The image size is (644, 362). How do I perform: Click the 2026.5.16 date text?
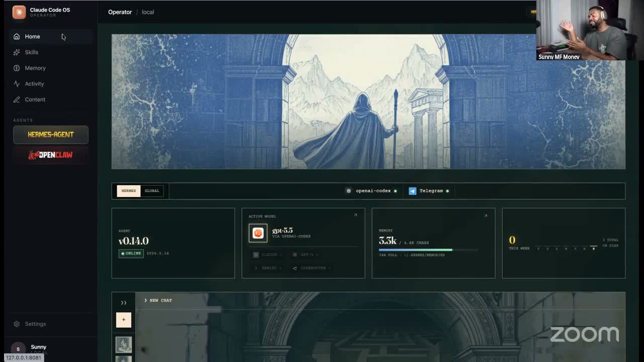pyautogui.click(x=157, y=253)
